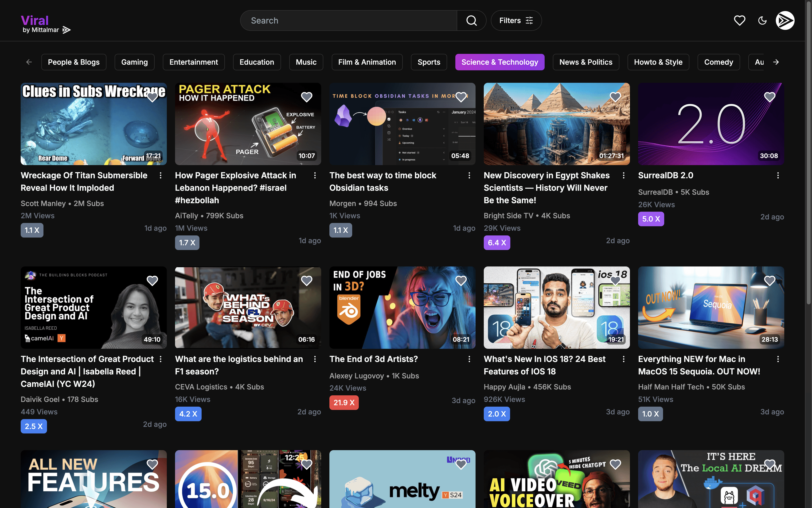The height and width of the screenshot is (508, 812).
Task: Select the Music category
Action: [x=306, y=62]
